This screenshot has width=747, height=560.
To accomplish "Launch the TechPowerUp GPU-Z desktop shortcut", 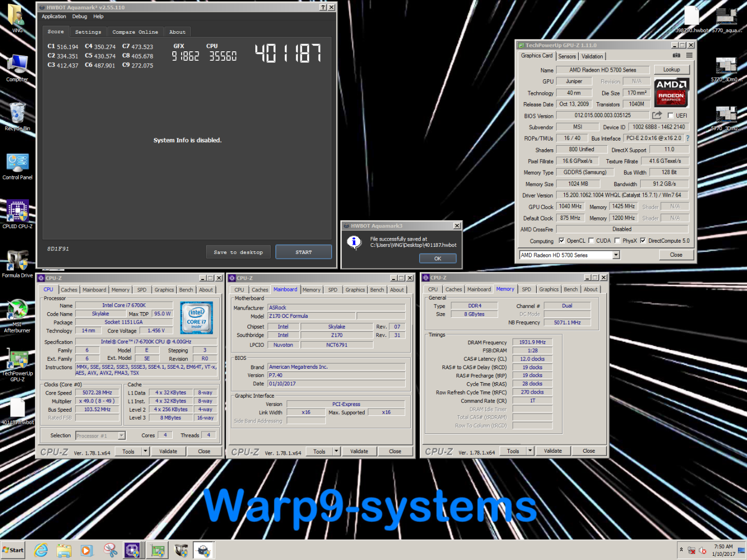I will [17, 366].
